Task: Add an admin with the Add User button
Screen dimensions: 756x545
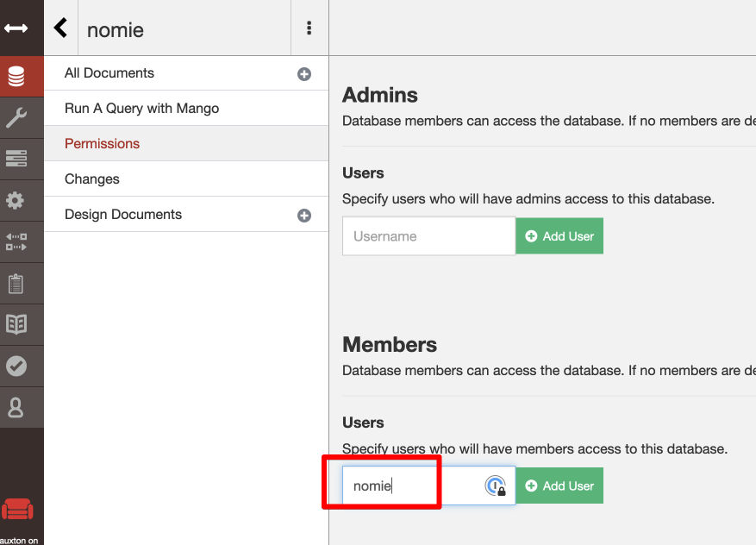Action: [559, 235]
